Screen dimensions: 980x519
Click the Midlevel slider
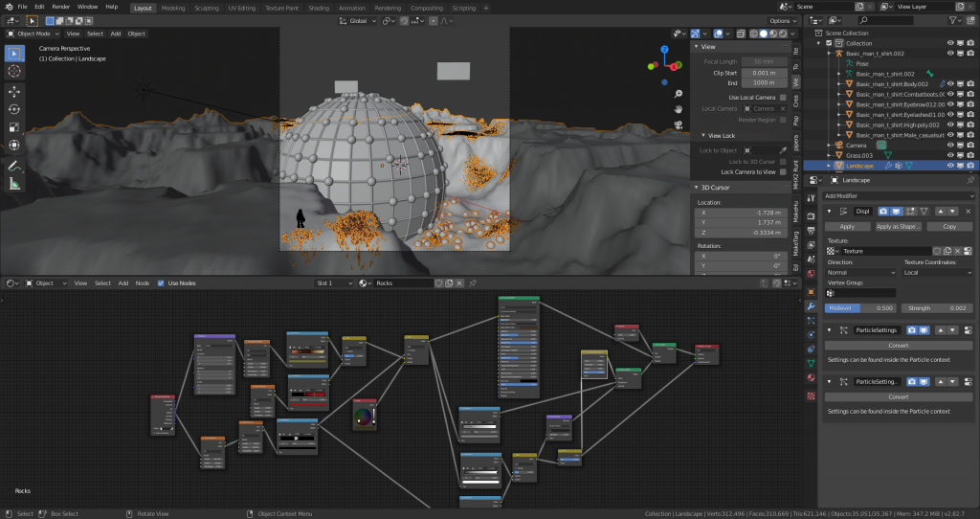click(860, 308)
